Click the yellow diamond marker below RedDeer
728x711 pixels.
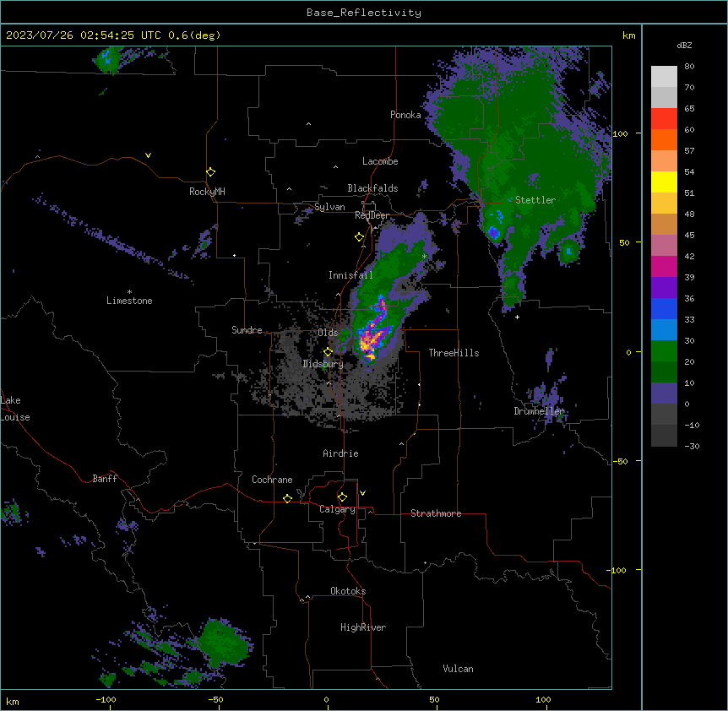pyautogui.click(x=359, y=237)
